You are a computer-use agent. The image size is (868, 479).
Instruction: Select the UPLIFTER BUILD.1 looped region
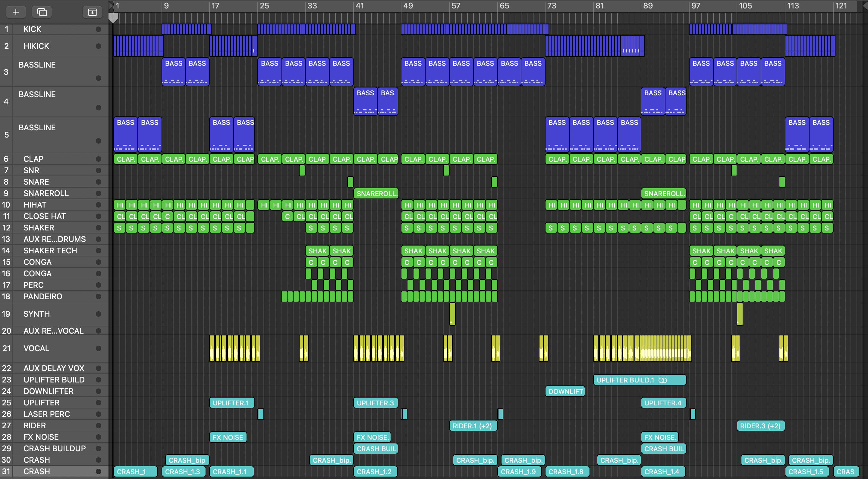coord(640,380)
